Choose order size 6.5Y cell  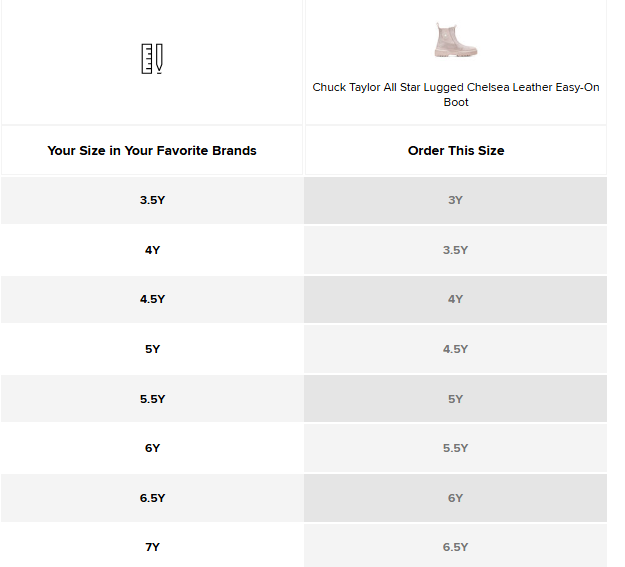[456, 547]
